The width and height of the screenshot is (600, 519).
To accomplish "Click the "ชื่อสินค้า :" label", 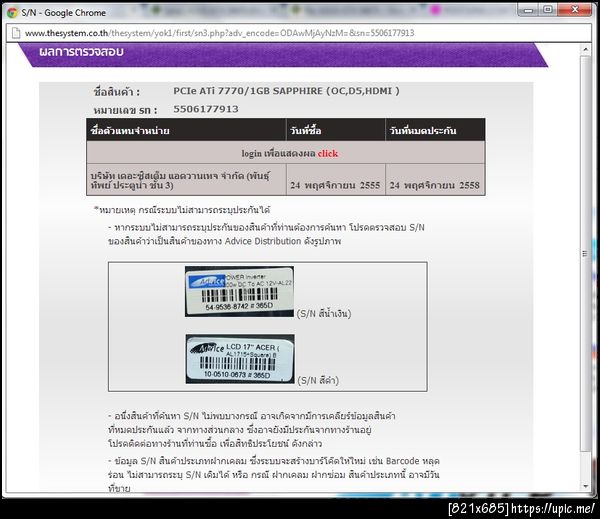I will (x=117, y=92).
